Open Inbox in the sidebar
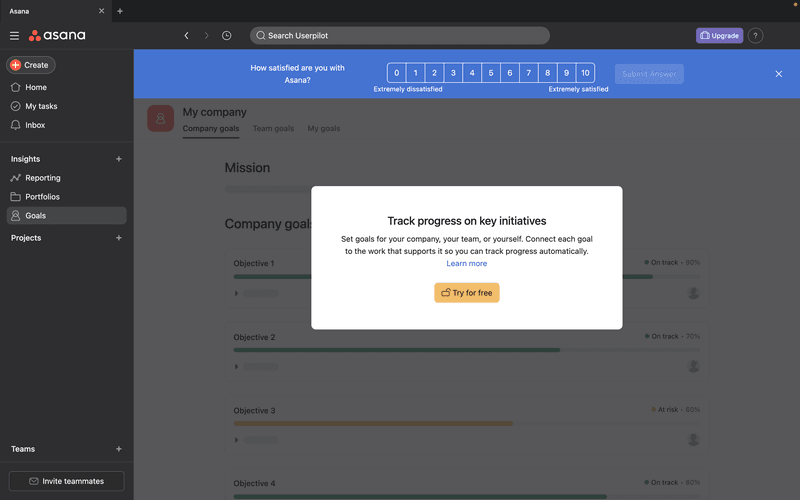800x500 pixels. pos(35,125)
